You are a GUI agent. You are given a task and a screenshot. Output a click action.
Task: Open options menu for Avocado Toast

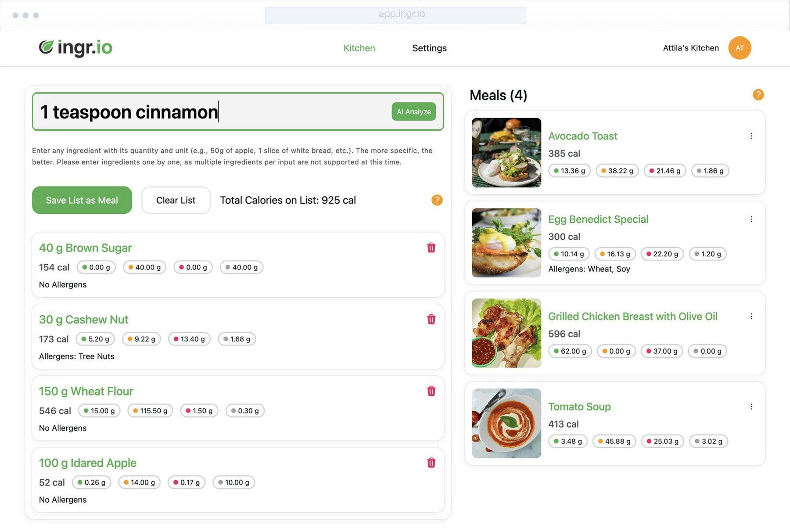click(x=751, y=136)
